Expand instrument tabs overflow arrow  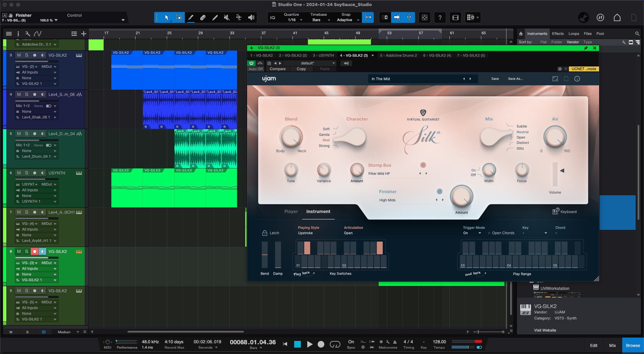(x=373, y=56)
